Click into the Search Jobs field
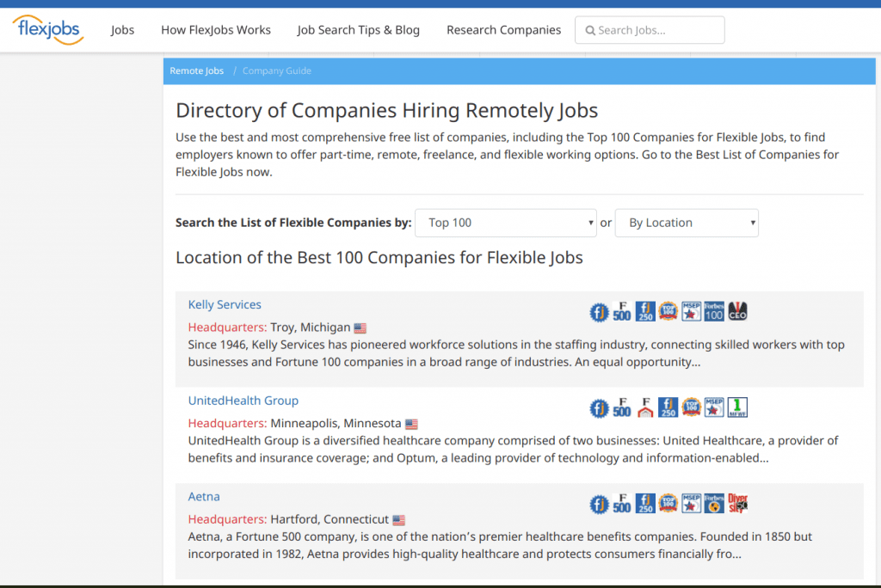The image size is (881, 588). pyautogui.click(x=650, y=30)
